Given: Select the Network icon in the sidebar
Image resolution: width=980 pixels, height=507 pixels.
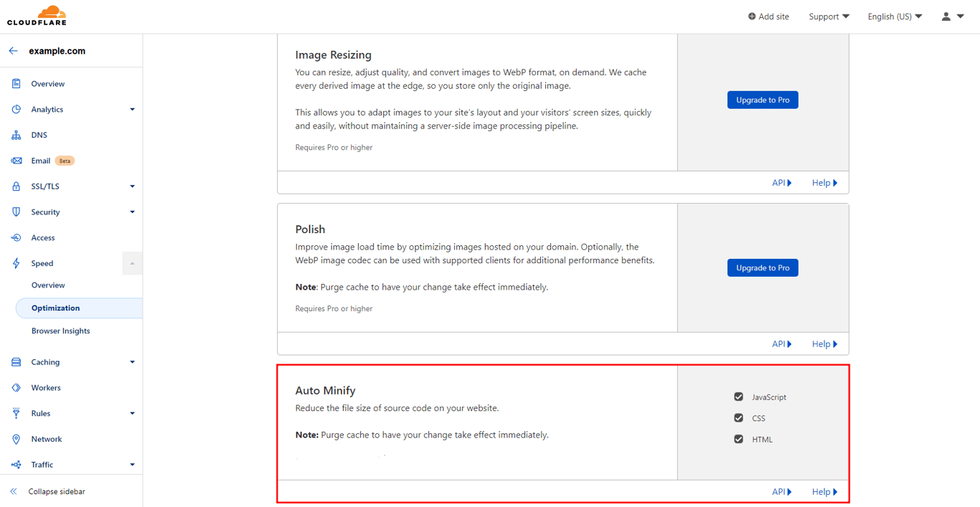Looking at the screenshot, I should [14, 439].
